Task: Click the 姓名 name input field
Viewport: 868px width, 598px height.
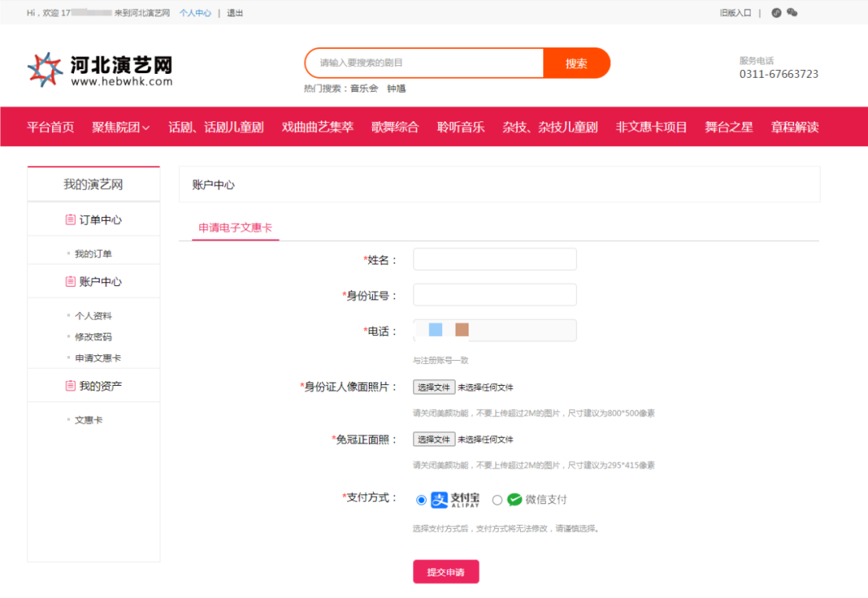Action: coord(493,259)
